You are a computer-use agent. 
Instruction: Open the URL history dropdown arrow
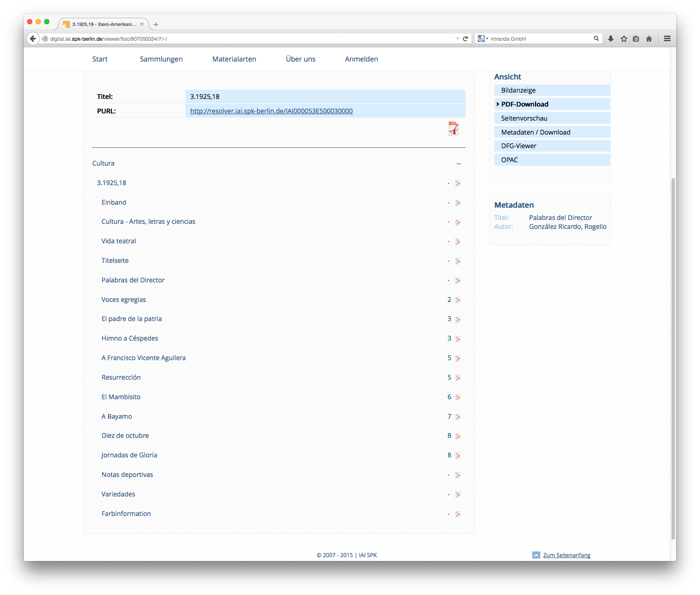[457, 39]
